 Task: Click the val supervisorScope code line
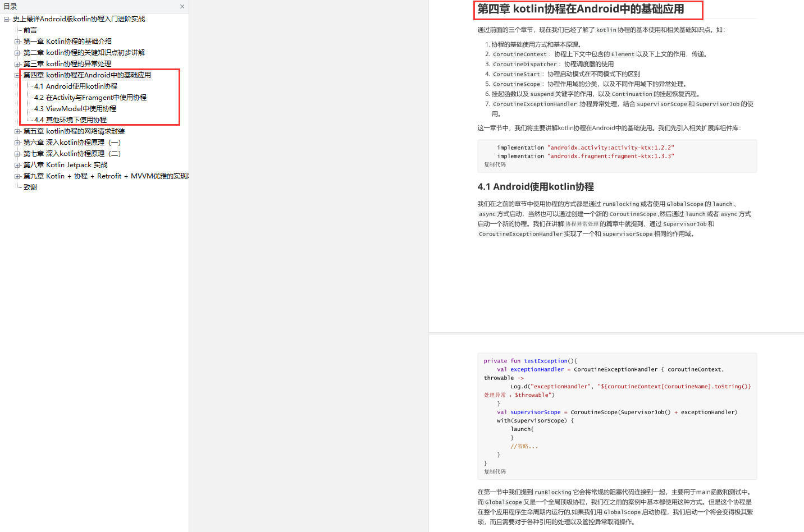(617, 412)
